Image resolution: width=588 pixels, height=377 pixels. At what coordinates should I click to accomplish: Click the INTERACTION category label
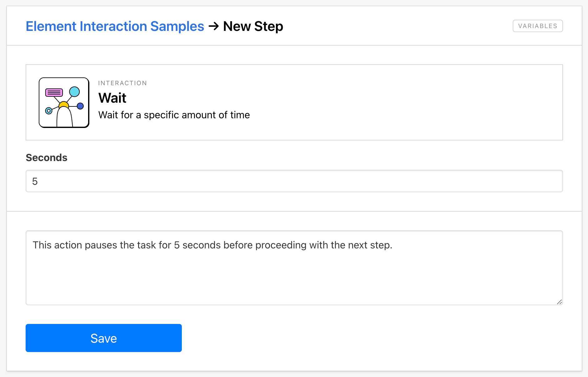pos(122,83)
